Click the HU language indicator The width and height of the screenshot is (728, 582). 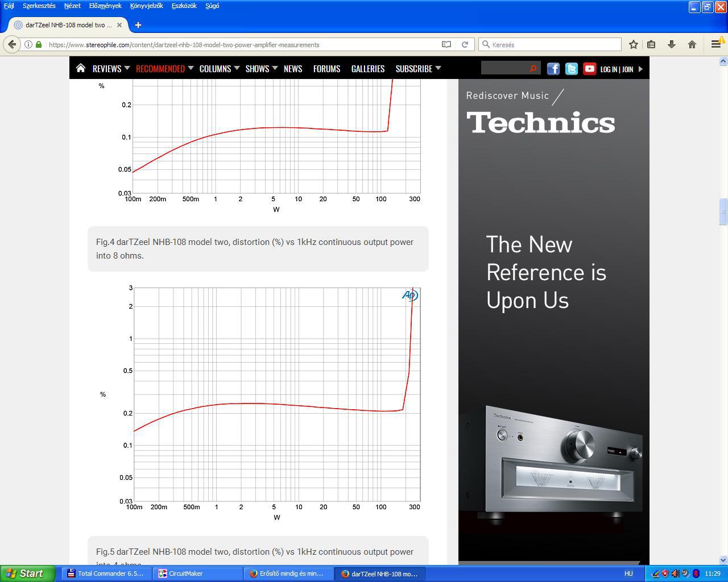point(628,573)
